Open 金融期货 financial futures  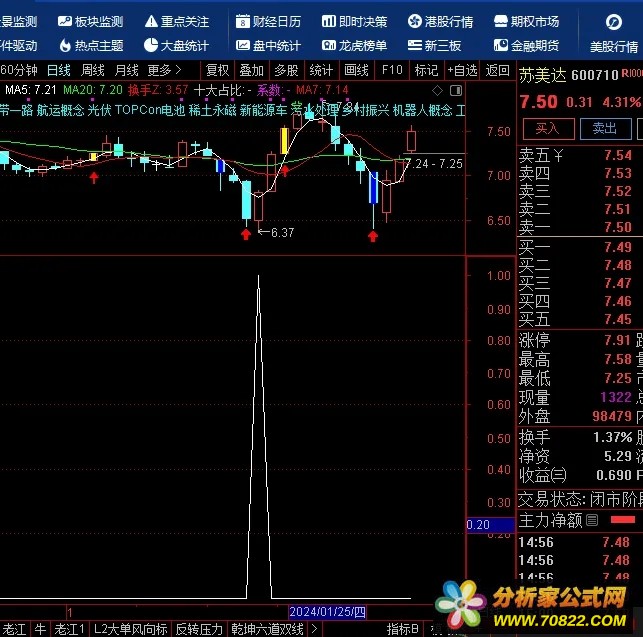pos(527,45)
